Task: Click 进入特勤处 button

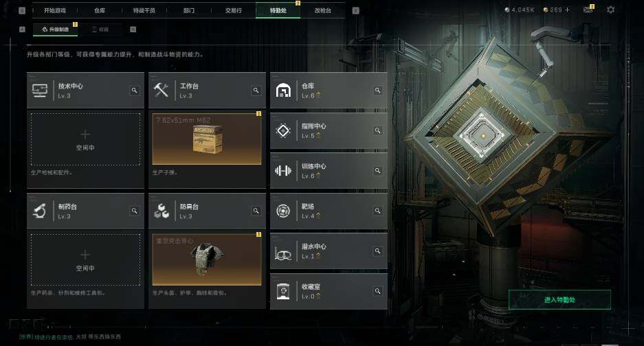Action: pyautogui.click(x=559, y=299)
